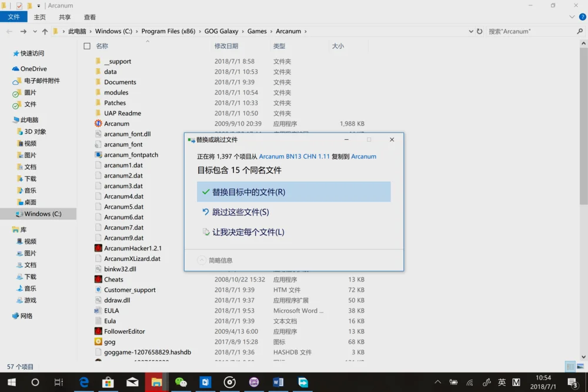The image size is (588, 392).
Task: Click the Arcanum BN13 CHN 1.11 source link
Action: (x=294, y=156)
